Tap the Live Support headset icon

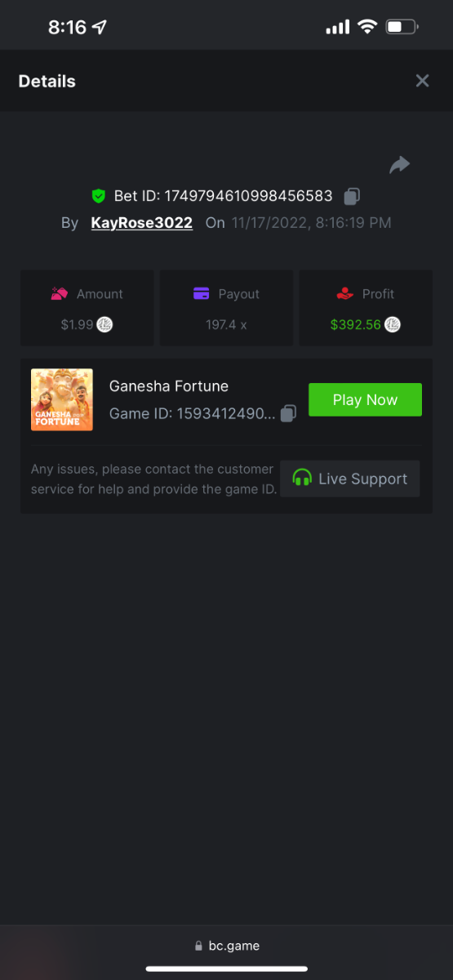pos(302,479)
